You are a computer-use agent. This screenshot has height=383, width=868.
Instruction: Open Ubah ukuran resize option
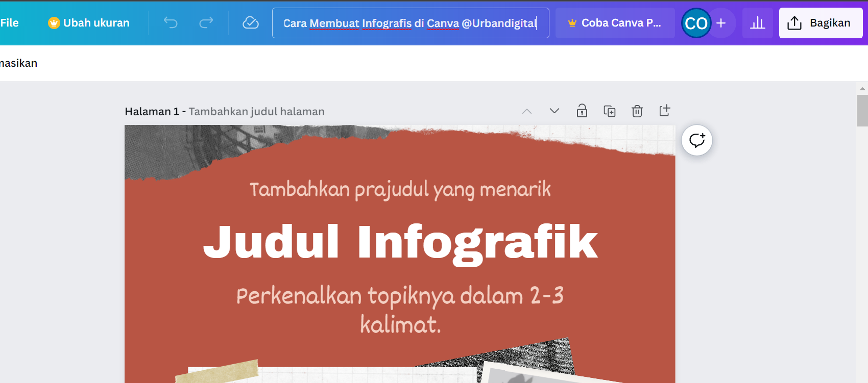[89, 23]
